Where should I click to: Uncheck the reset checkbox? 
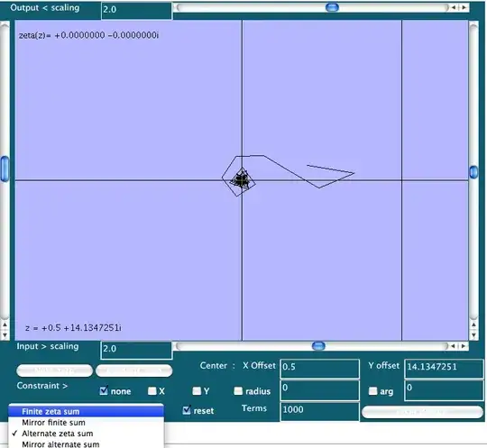pos(187,410)
